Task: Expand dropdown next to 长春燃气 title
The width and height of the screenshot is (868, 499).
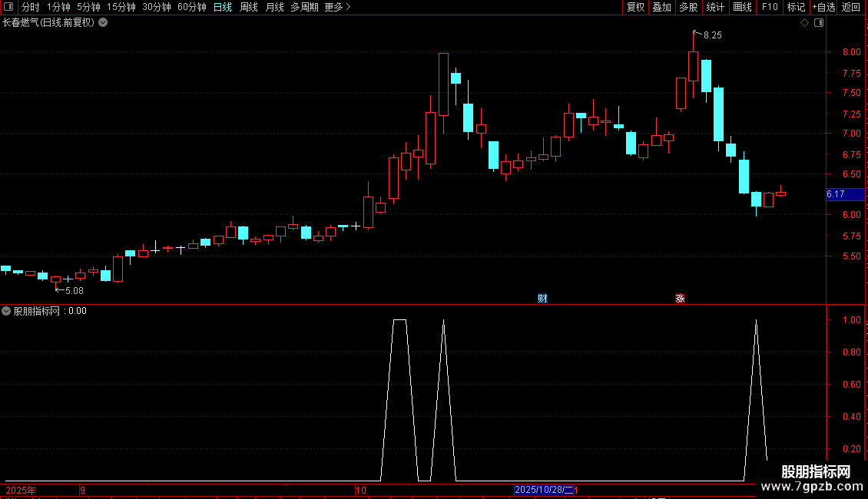Action: (x=103, y=23)
